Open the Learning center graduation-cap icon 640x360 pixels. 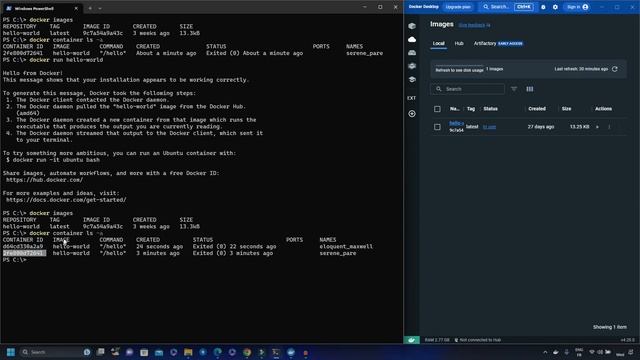(x=412, y=79)
